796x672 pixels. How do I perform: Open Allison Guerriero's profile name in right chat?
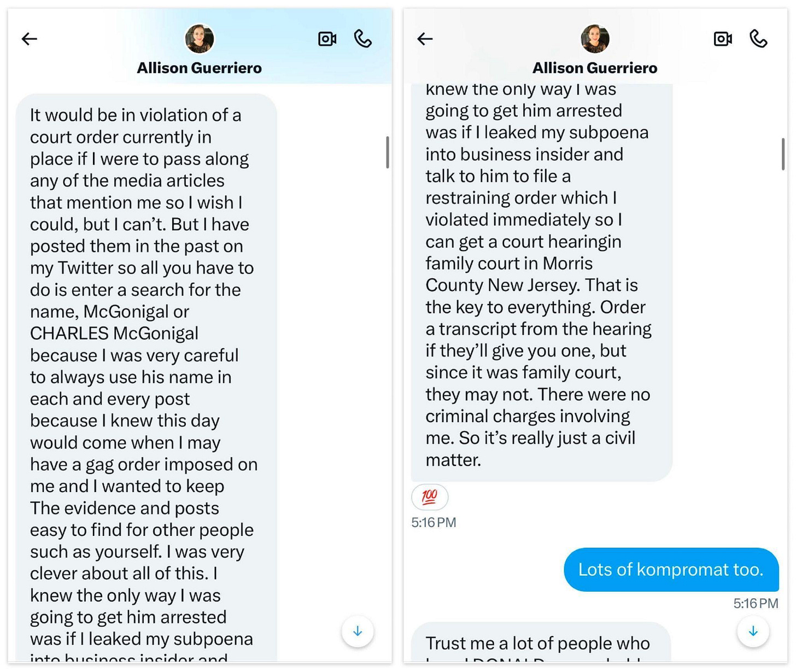pyautogui.click(x=595, y=68)
